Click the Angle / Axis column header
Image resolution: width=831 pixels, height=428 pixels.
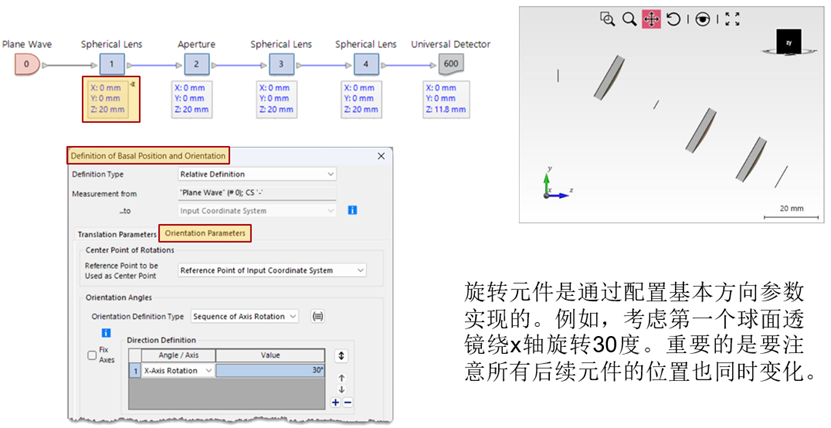pos(178,355)
